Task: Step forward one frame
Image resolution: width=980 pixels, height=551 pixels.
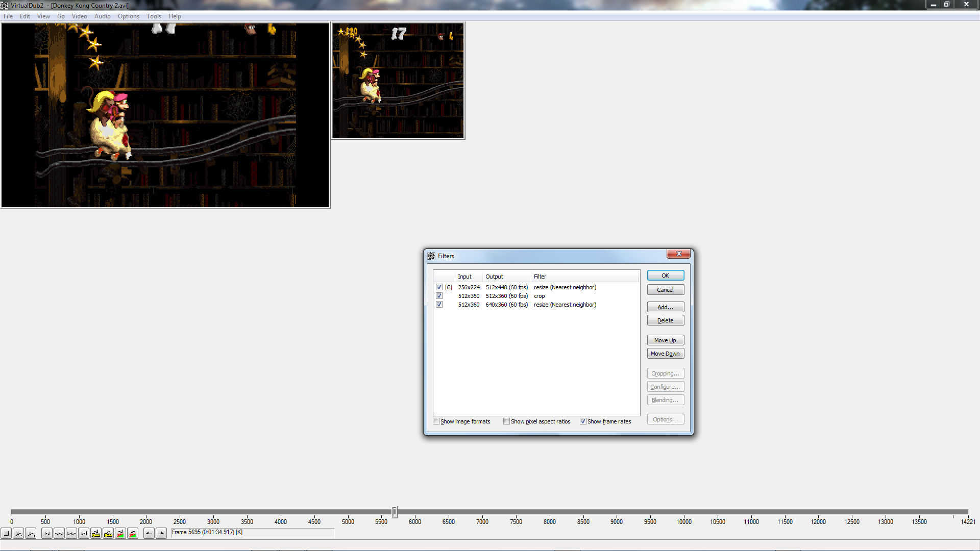Action: pyautogui.click(x=71, y=534)
